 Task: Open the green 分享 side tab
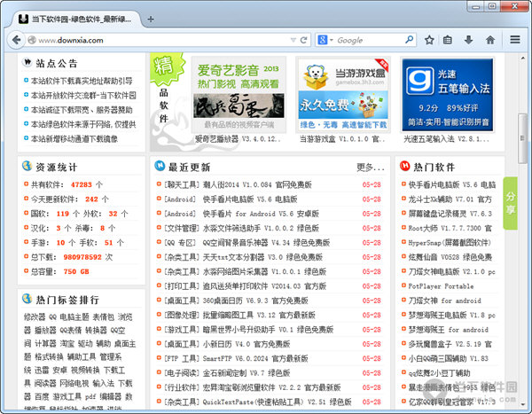[511, 203]
